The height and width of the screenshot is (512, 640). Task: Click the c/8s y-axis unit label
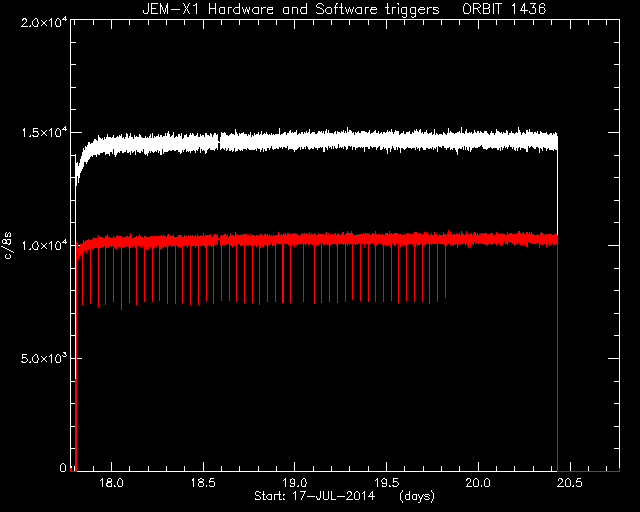point(8,246)
